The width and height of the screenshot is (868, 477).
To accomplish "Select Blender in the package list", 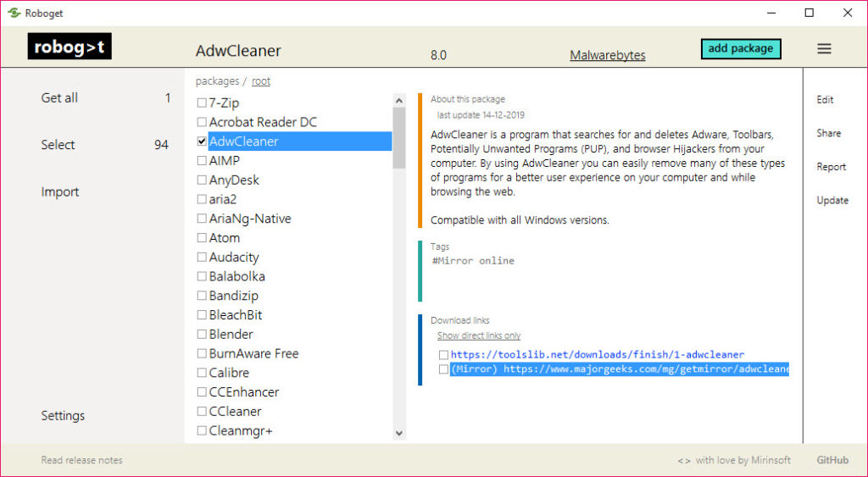I will (231, 335).
